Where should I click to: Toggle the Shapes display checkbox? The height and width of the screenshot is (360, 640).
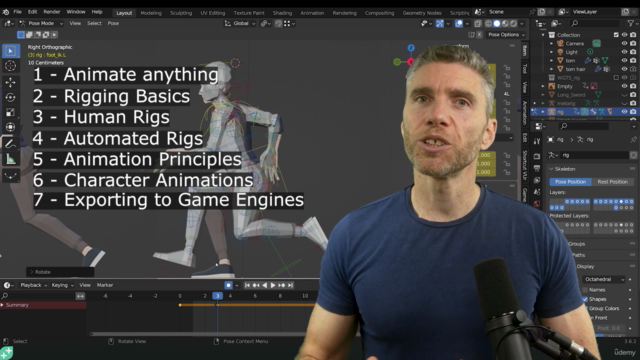(585, 299)
